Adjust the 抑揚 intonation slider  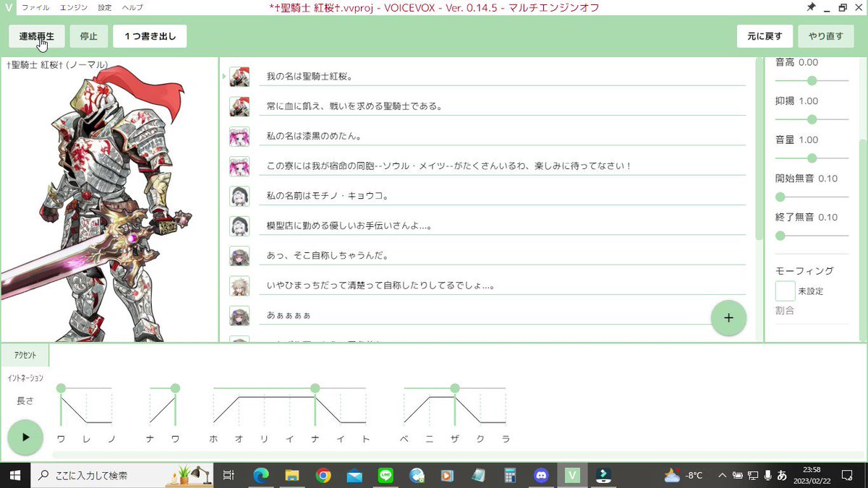click(x=812, y=119)
